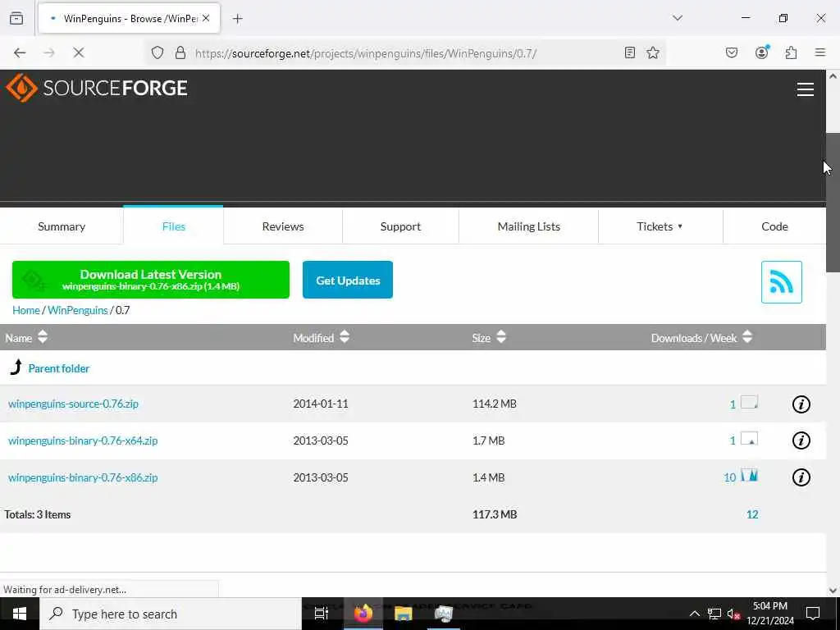Open the Firefox application menu
840x630 pixels.
(820, 52)
